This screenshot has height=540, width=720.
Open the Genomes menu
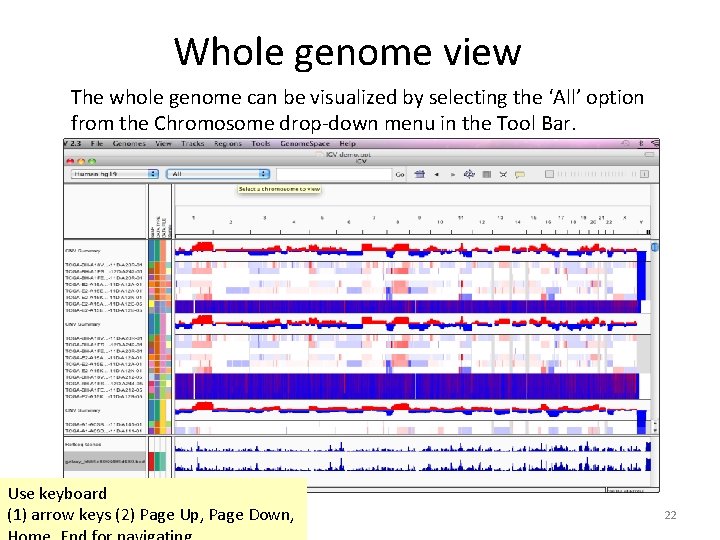pyautogui.click(x=129, y=143)
